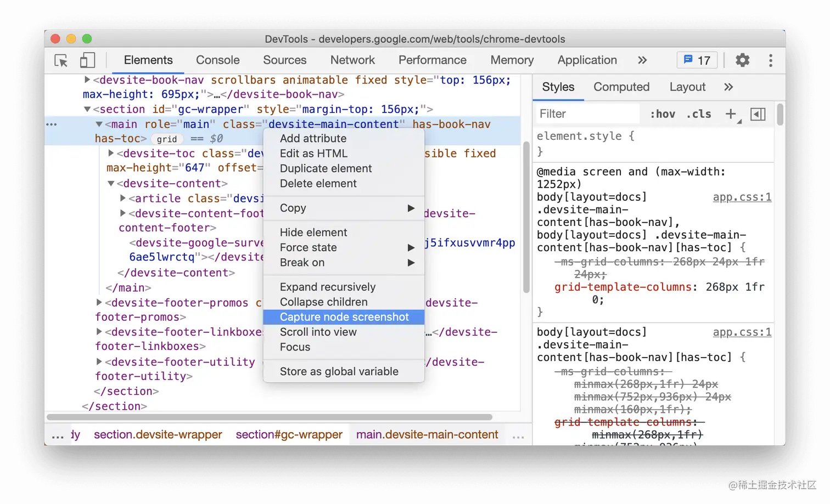This screenshot has width=830, height=504.
Task: Open the second app.css:1 source link
Action: tap(742, 332)
